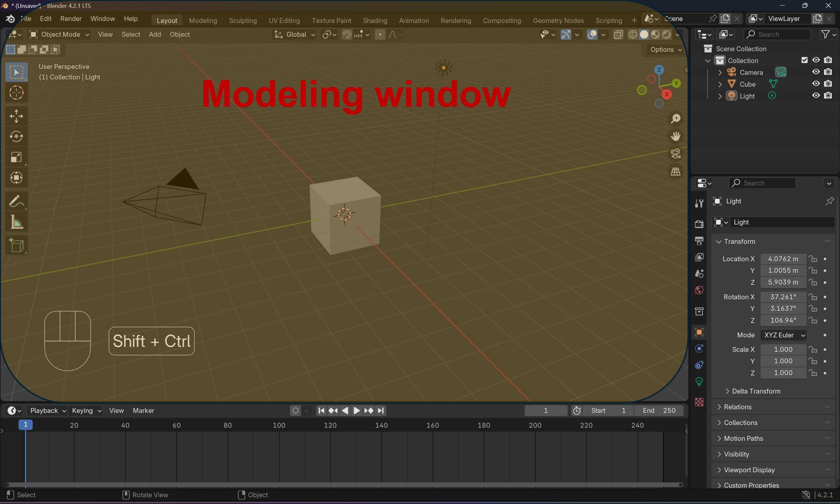This screenshot has width=840, height=504.
Task: Select the Rotate tool
Action: (x=16, y=137)
